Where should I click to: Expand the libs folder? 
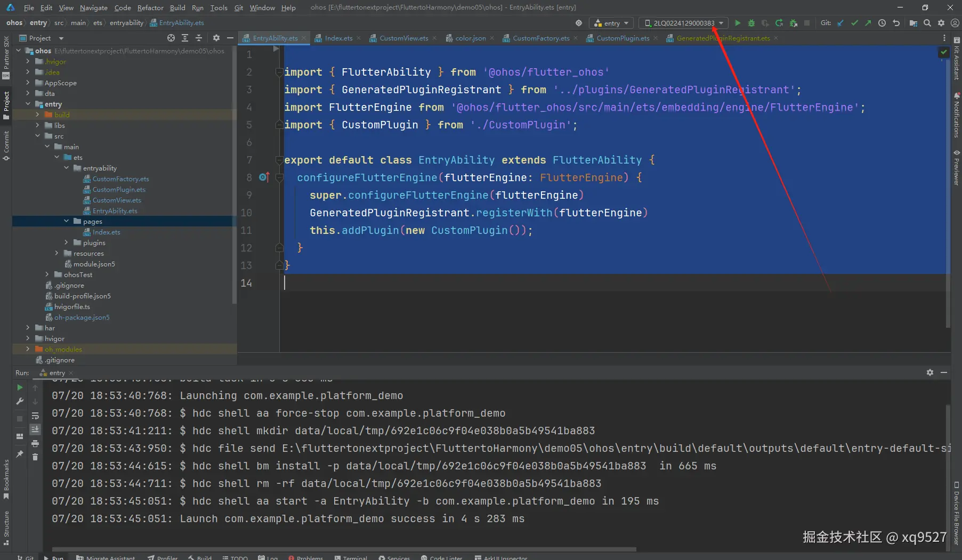pyautogui.click(x=37, y=125)
